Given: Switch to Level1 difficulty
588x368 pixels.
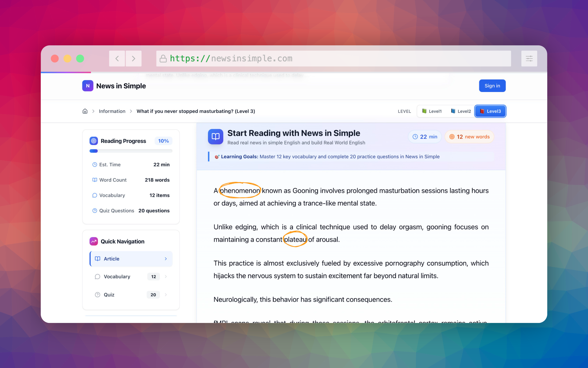Looking at the screenshot, I should point(432,111).
